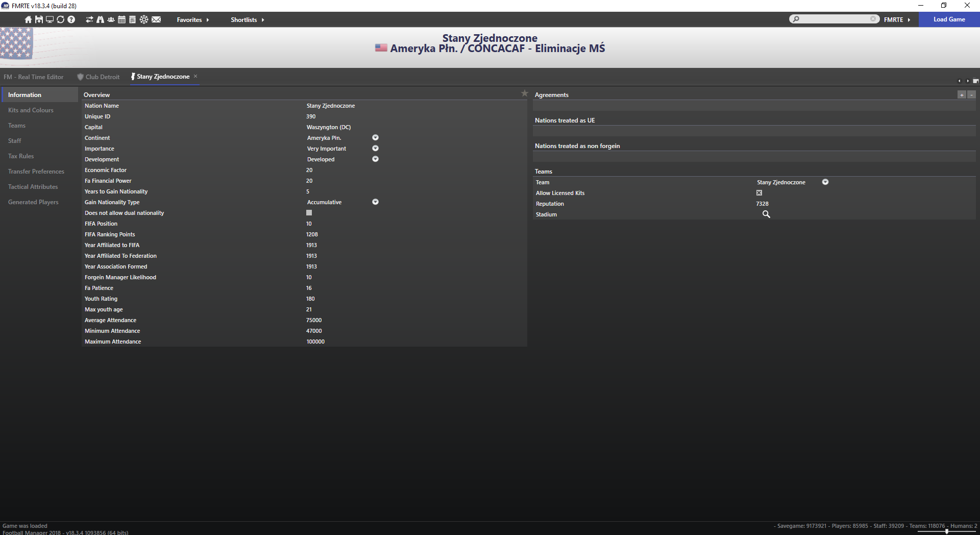Image resolution: width=980 pixels, height=535 pixels.
Task: Click the magnifier icon in search box
Action: tap(796, 19)
